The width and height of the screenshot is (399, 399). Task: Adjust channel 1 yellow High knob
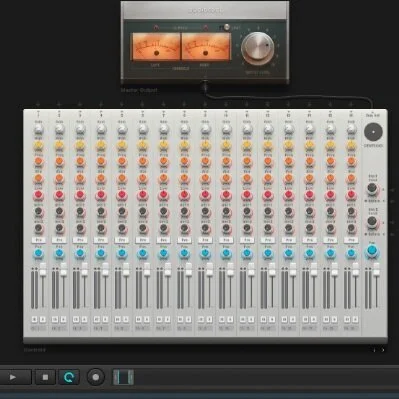point(38,145)
